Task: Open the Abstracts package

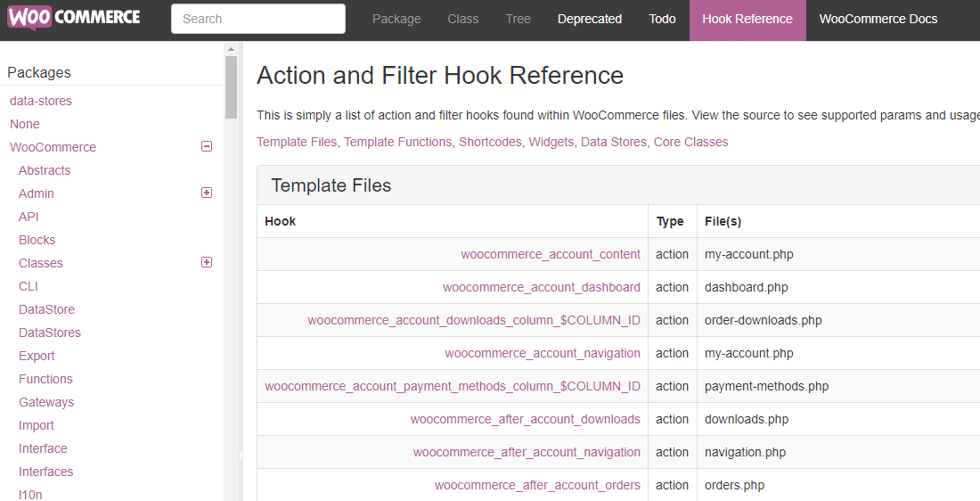Action: [45, 170]
